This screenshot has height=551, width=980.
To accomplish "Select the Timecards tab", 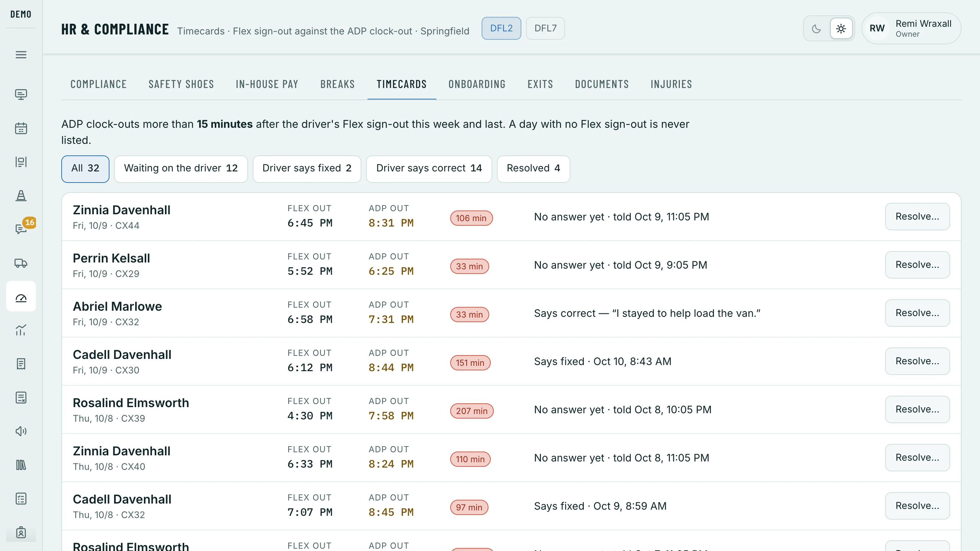I will 402,84.
